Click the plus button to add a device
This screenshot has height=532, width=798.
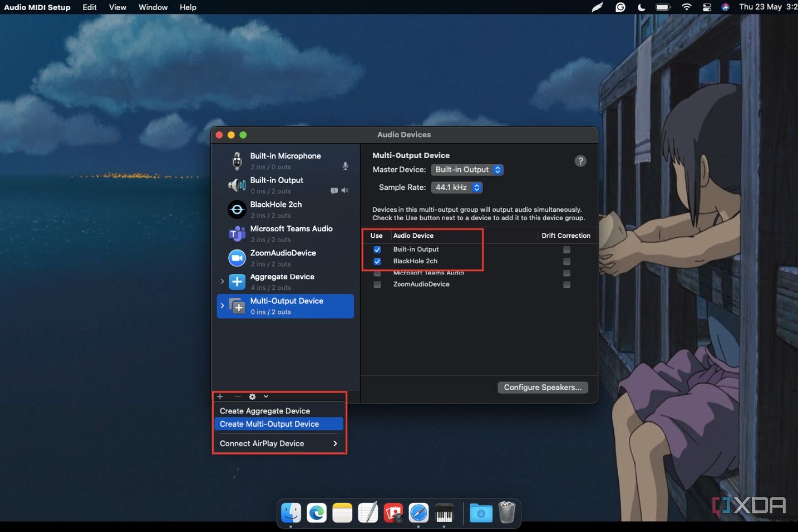pyautogui.click(x=220, y=396)
